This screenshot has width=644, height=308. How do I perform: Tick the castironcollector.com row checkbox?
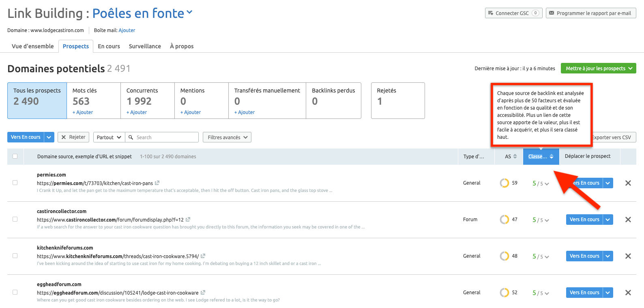(15, 219)
